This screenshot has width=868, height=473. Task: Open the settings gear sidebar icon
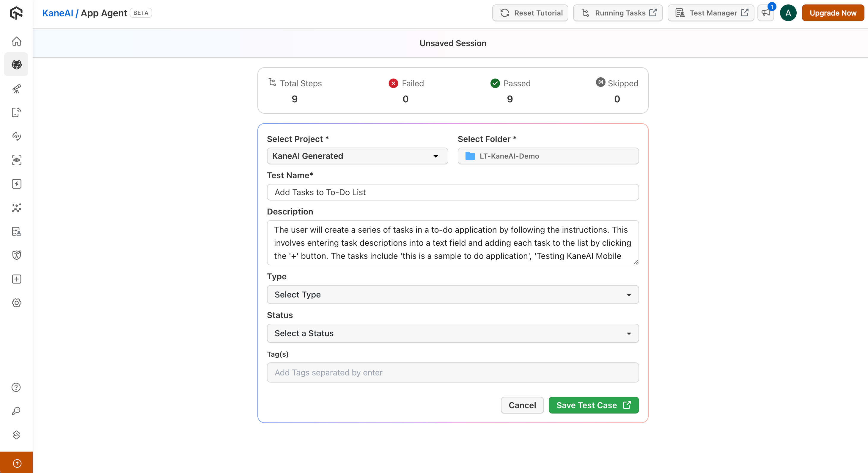pyautogui.click(x=16, y=303)
